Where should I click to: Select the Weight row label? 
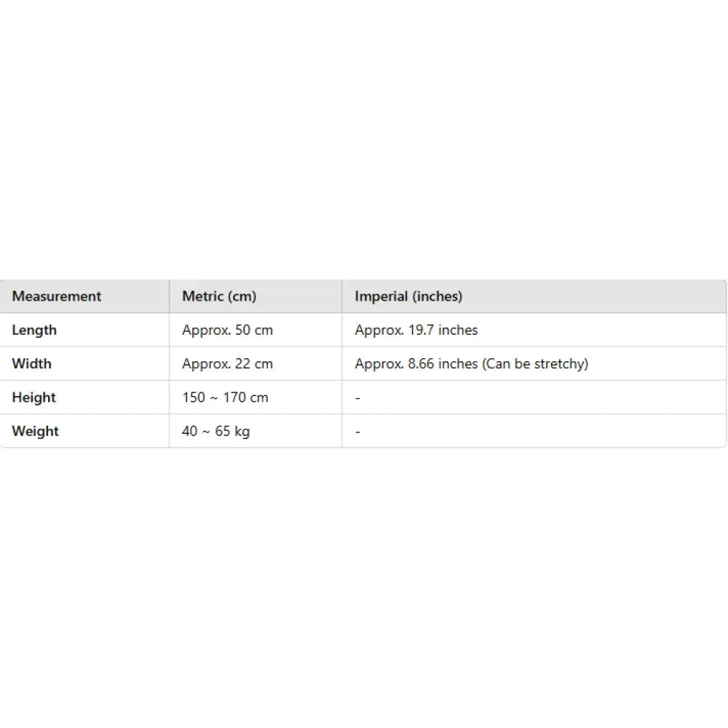[x=35, y=431]
